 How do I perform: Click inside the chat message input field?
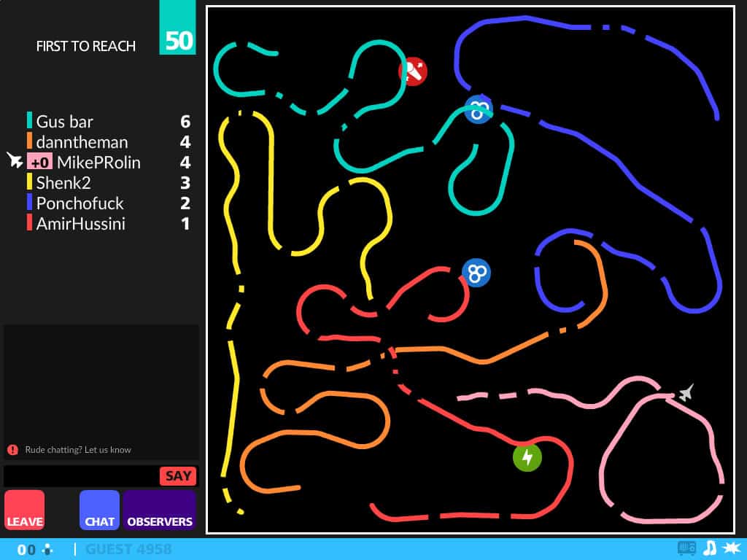click(x=79, y=475)
